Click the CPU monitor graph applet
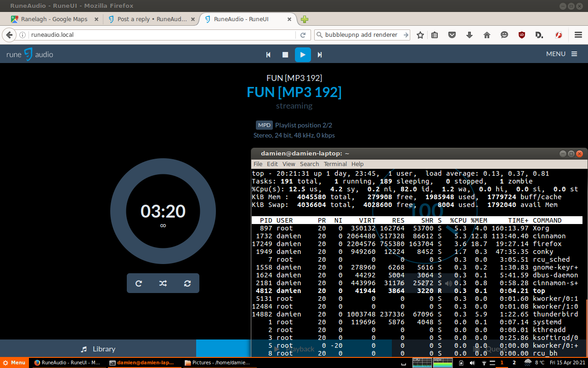This screenshot has width=588, height=368. coord(422,362)
